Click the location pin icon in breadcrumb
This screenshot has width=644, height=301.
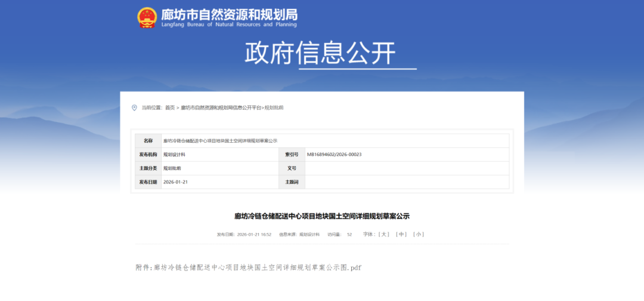134,107
